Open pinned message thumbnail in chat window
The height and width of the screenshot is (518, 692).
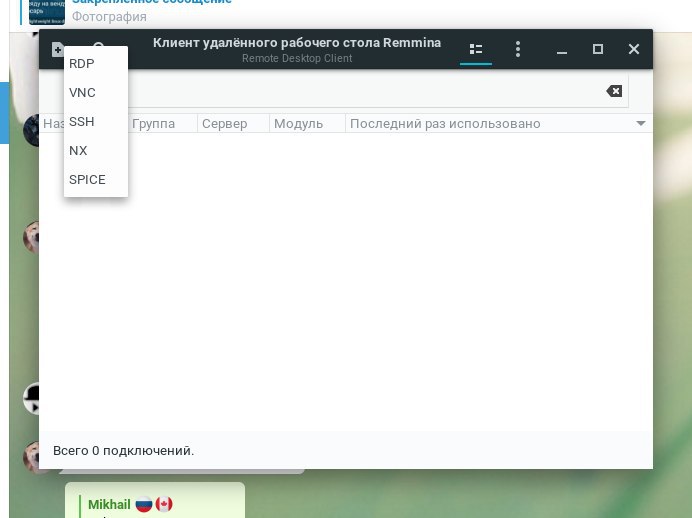click(47, 12)
